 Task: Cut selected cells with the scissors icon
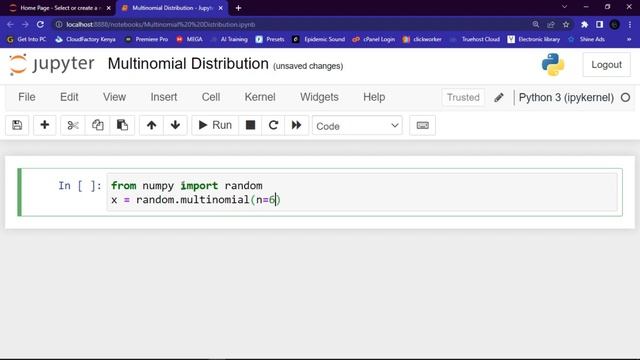coord(73,125)
